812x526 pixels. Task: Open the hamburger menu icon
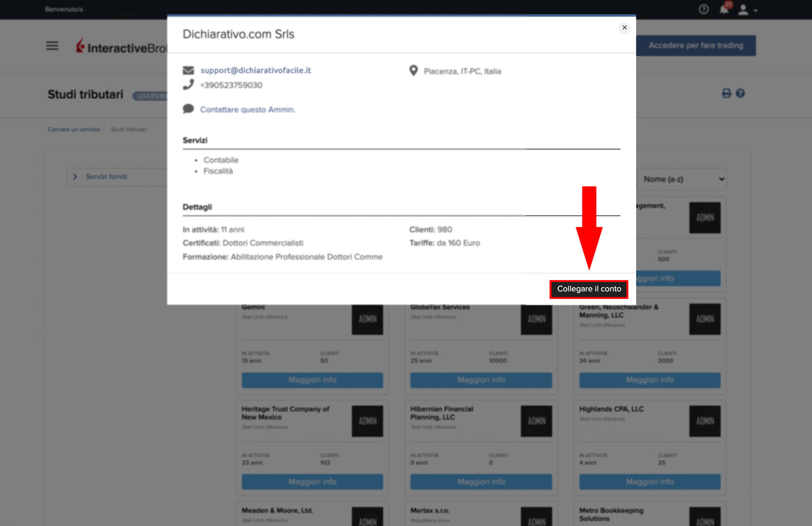[x=52, y=46]
